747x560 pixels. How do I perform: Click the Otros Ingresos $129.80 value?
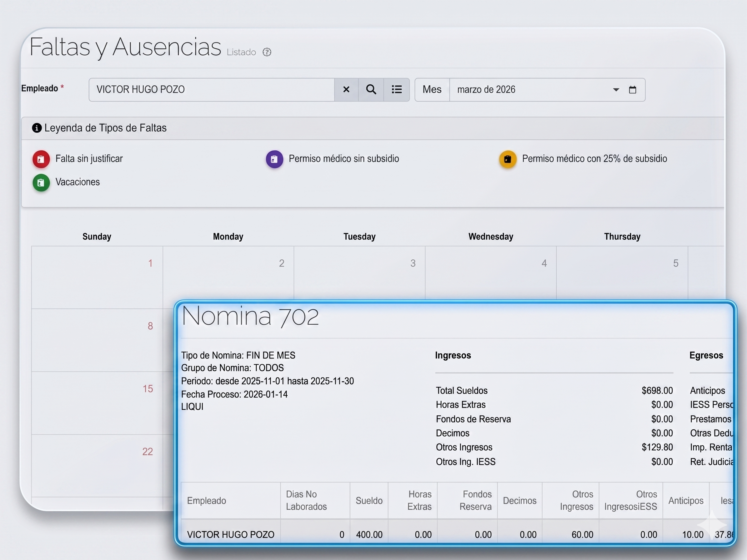pyautogui.click(x=657, y=447)
